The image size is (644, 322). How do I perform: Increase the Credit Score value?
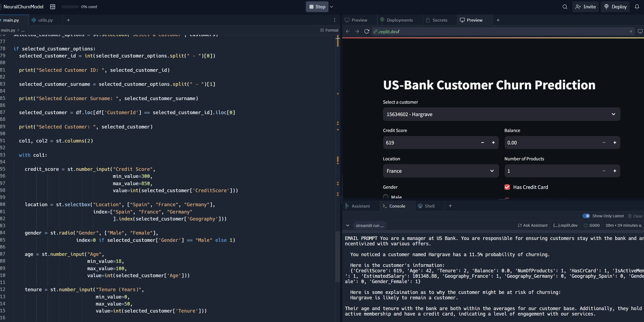pyautogui.click(x=493, y=143)
